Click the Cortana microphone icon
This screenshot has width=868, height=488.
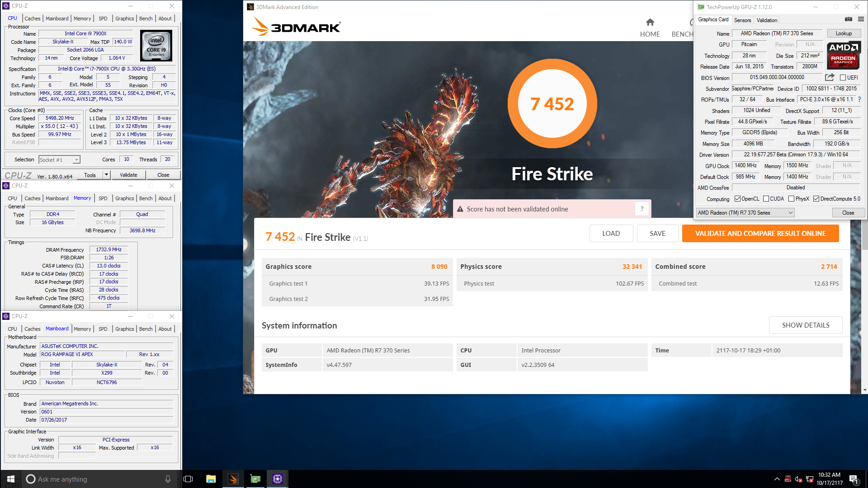tap(168, 479)
